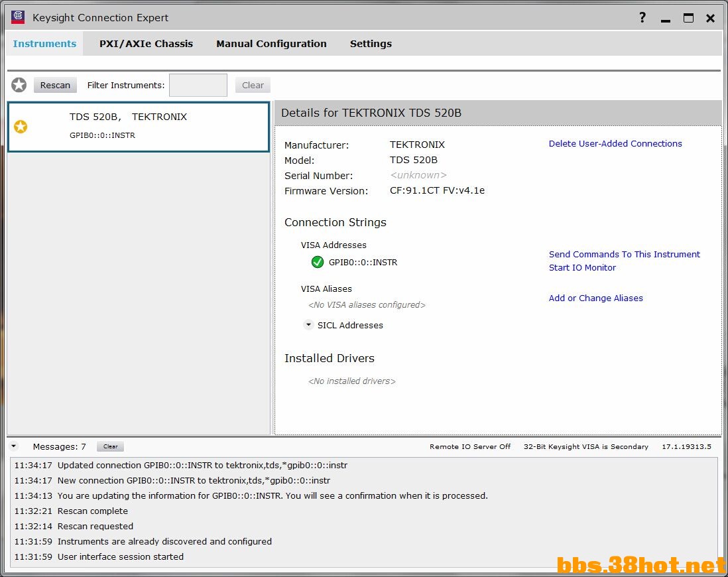Screen dimensions: 728x577
Task: Click the Serial Number <unknown> value
Action: [x=418, y=175]
